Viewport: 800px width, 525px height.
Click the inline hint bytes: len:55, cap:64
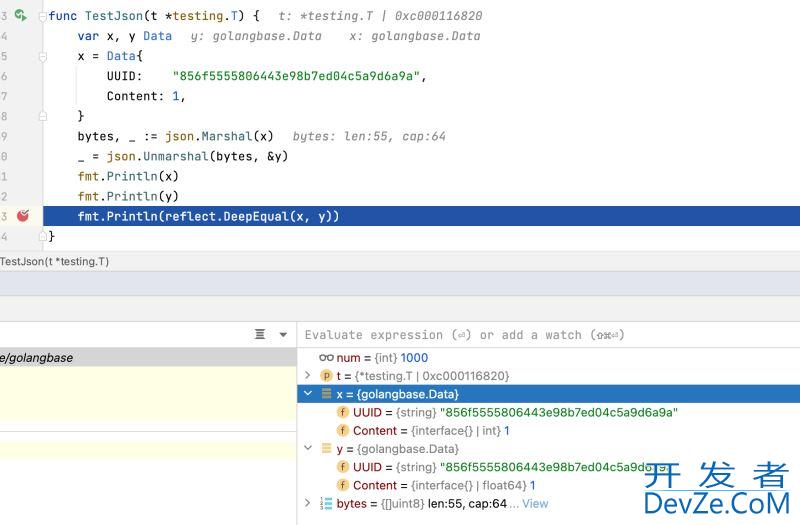[x=369, y=136]
